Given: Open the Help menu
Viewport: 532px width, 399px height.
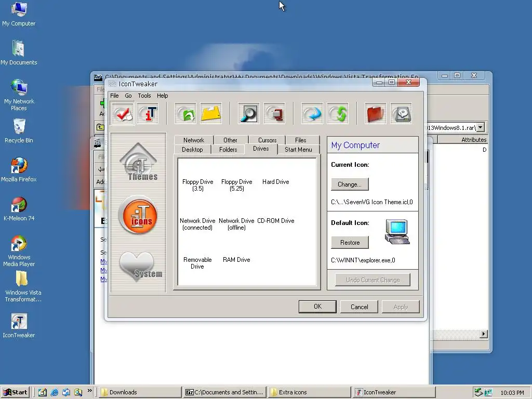Looking at the screenshot, I should 162,96.
